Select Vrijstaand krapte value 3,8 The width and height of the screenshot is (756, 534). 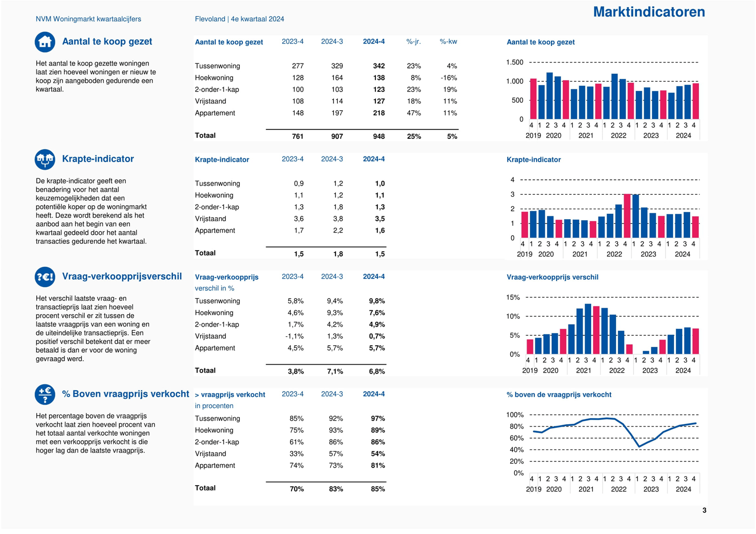pyautogui.click(x=338, y=219)
